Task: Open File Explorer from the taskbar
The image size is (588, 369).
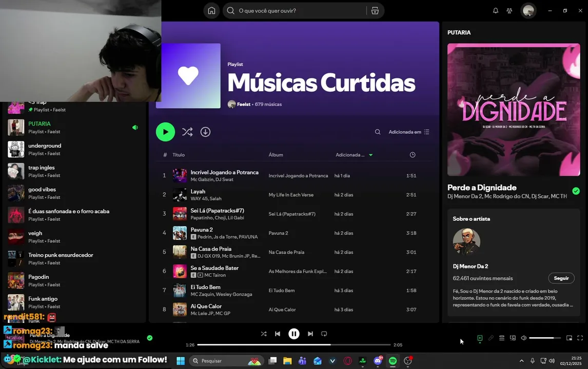Action: [287, 361]
